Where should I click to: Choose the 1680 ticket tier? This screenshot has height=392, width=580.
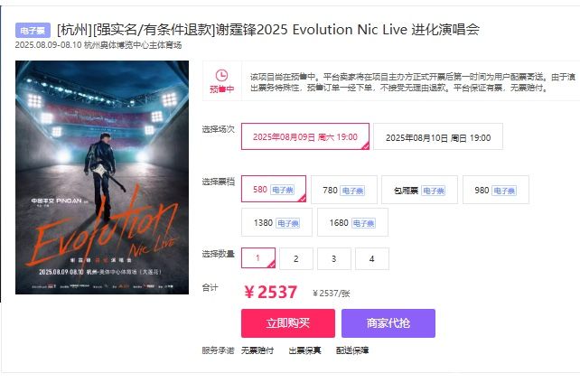352,222
